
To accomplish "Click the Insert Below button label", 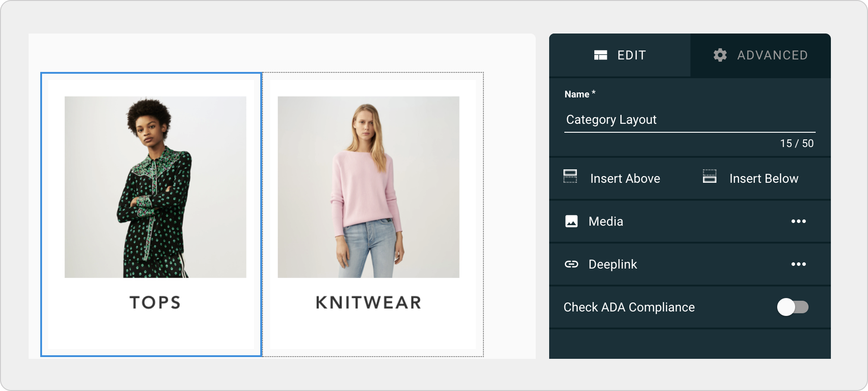I will click(x=764, y=178).
